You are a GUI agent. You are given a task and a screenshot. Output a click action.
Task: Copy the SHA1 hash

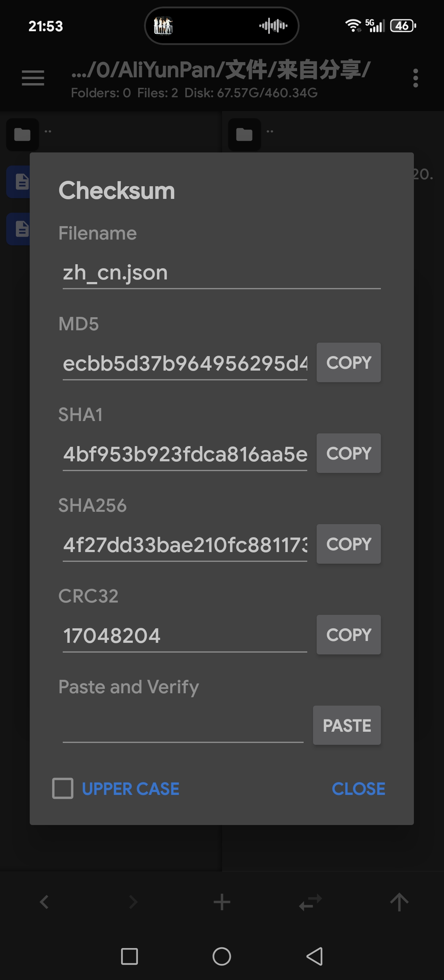click(349, 453)
